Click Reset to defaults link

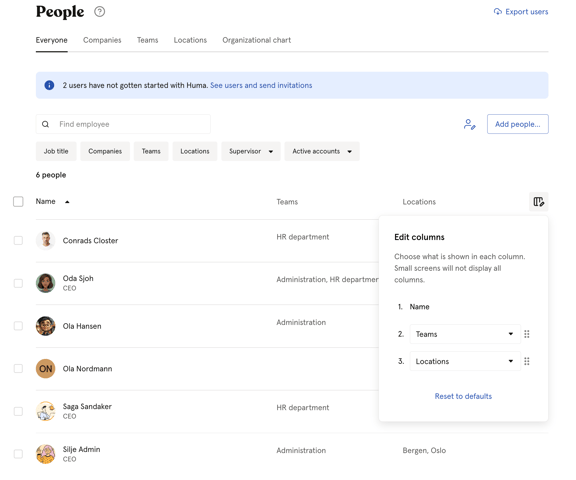pyautogui.click(x=463, y=396)
